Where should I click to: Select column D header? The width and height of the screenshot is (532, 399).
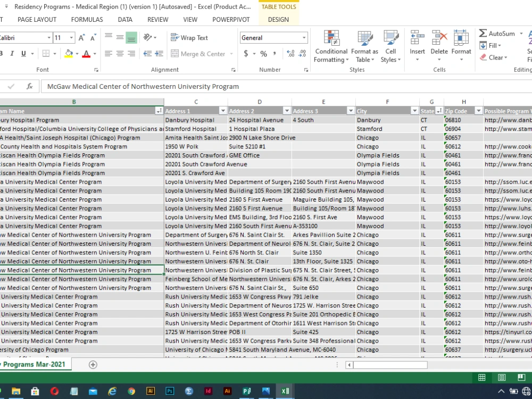tap(260, 102)
